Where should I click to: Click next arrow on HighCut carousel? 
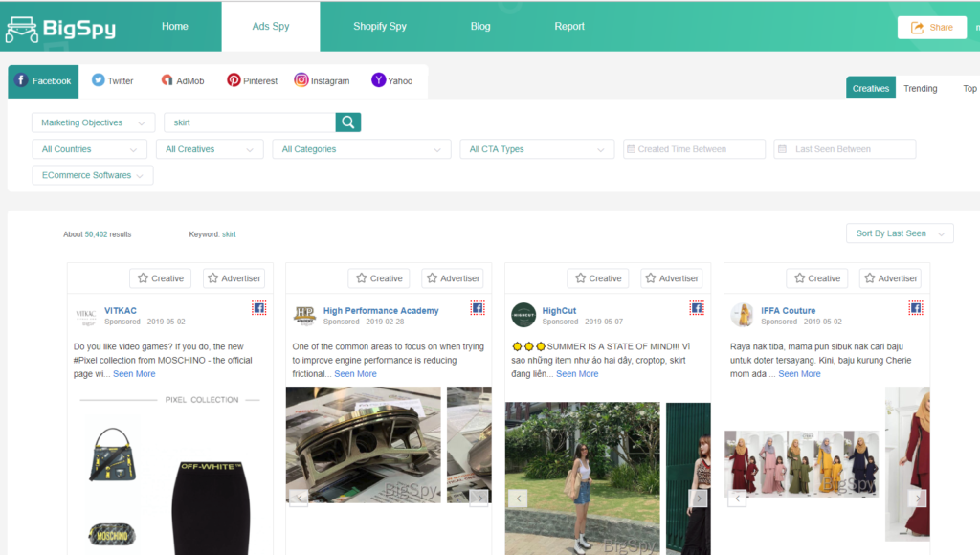pos(698,499)
